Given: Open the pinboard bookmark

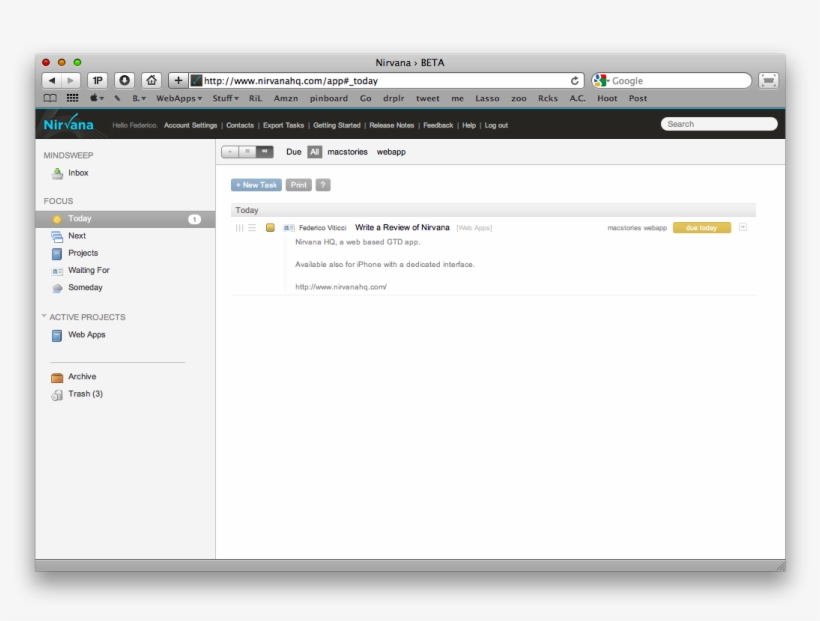Looking at the screenshot, I should [x=328, y=98].
